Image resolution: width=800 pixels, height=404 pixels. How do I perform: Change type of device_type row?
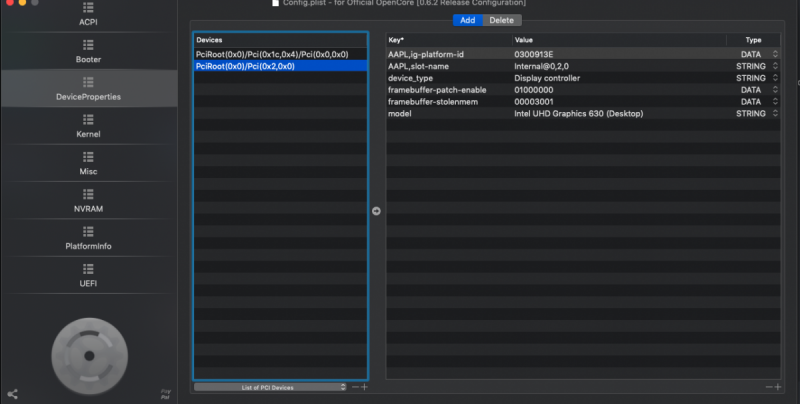(775, 78)
